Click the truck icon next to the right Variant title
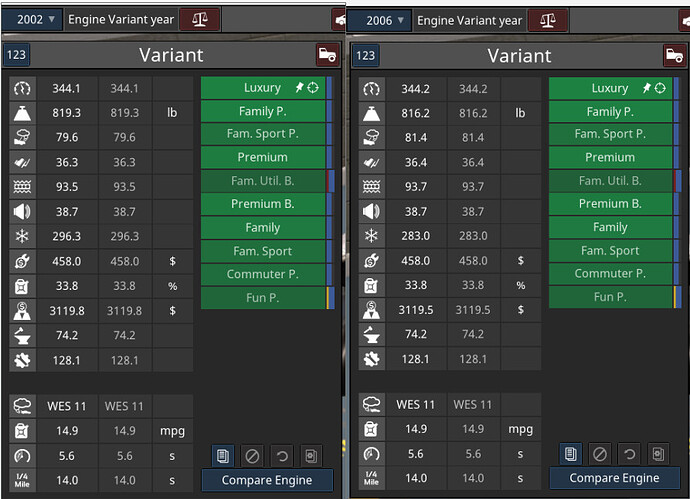This screenshot has height=499, width=690. [x=674, y=56]
